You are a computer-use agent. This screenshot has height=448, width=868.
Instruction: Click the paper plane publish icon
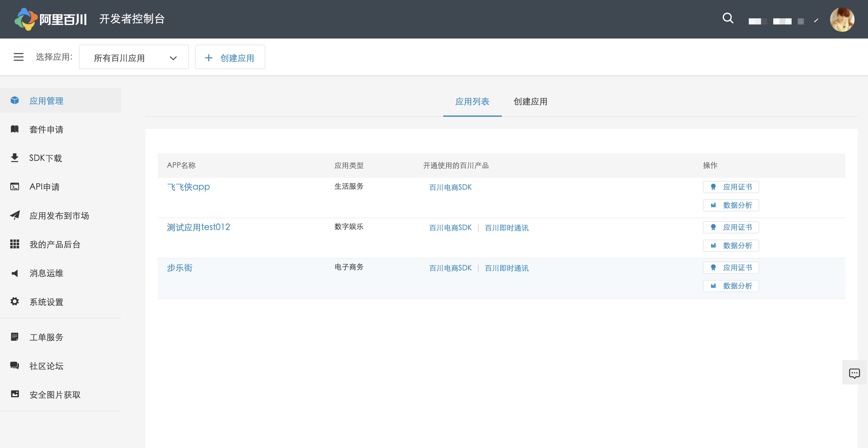(15, 215)
